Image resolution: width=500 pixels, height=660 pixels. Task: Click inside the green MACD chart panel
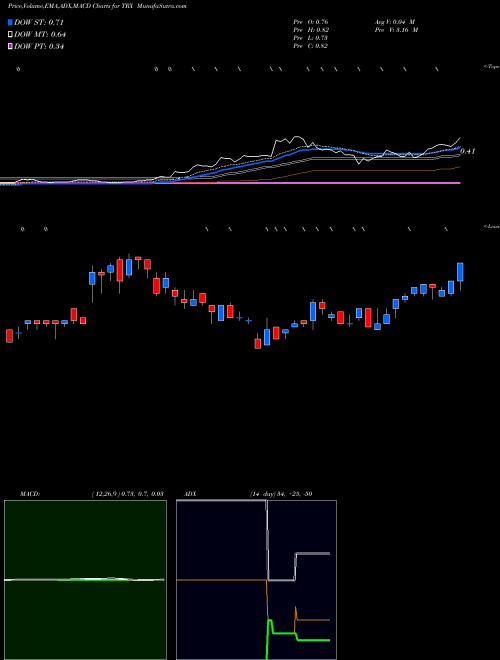(x=85, y=580)
